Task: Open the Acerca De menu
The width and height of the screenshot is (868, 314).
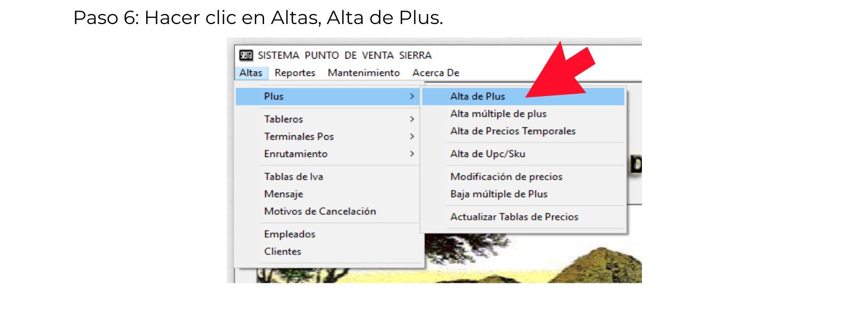Action: pos(435,73)
